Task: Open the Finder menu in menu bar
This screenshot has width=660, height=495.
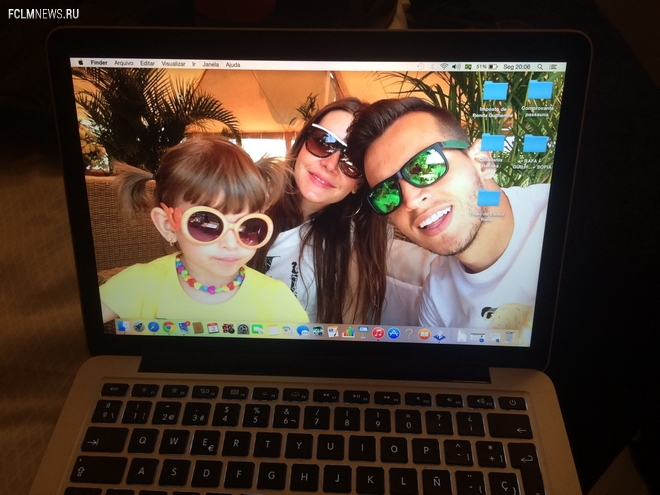Action: tap(99, 62)
